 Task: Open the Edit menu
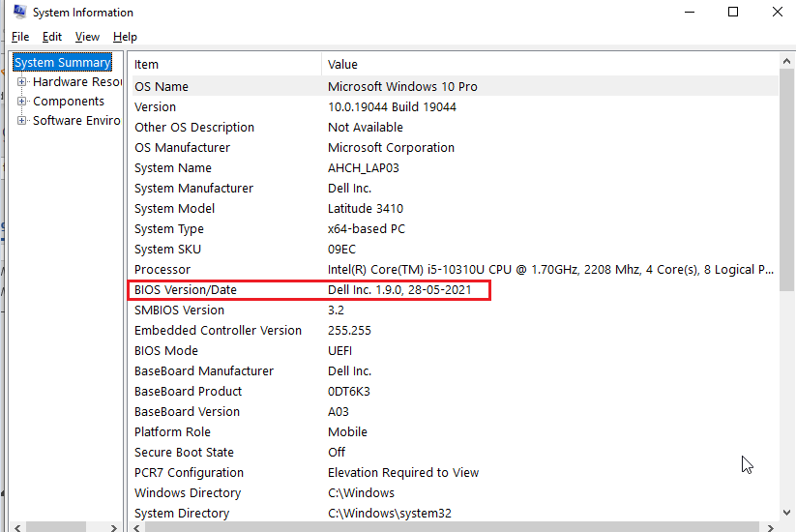tap(52, 37)
